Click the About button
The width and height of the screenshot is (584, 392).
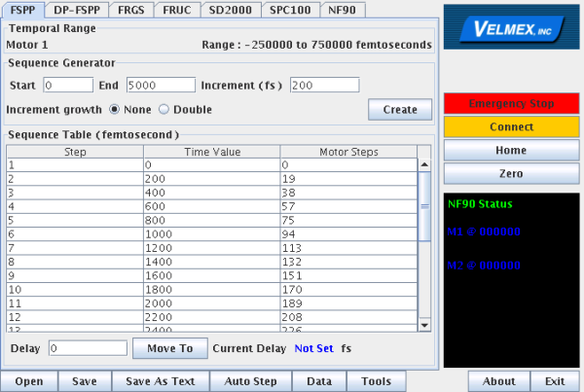tap(499, 381)
